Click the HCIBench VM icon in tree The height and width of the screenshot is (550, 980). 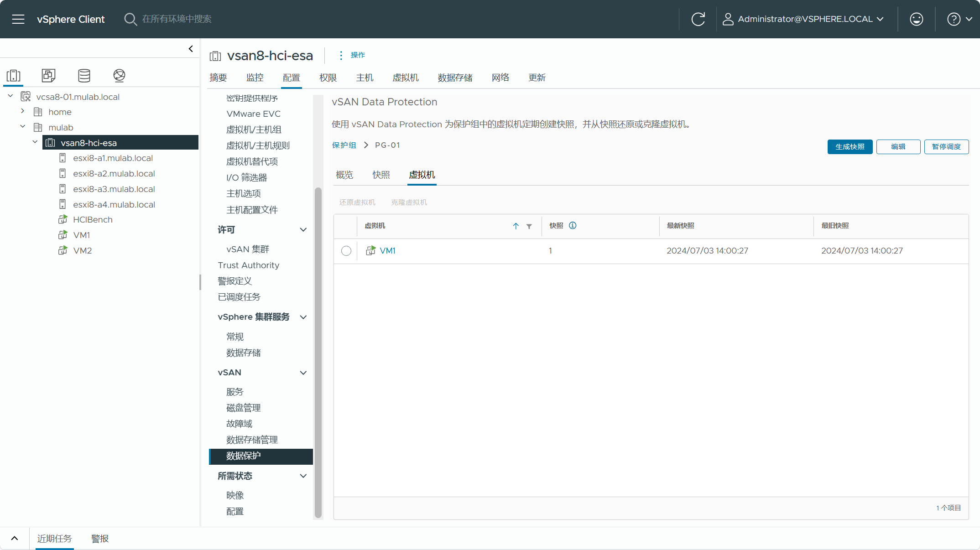tap(63, 220)
